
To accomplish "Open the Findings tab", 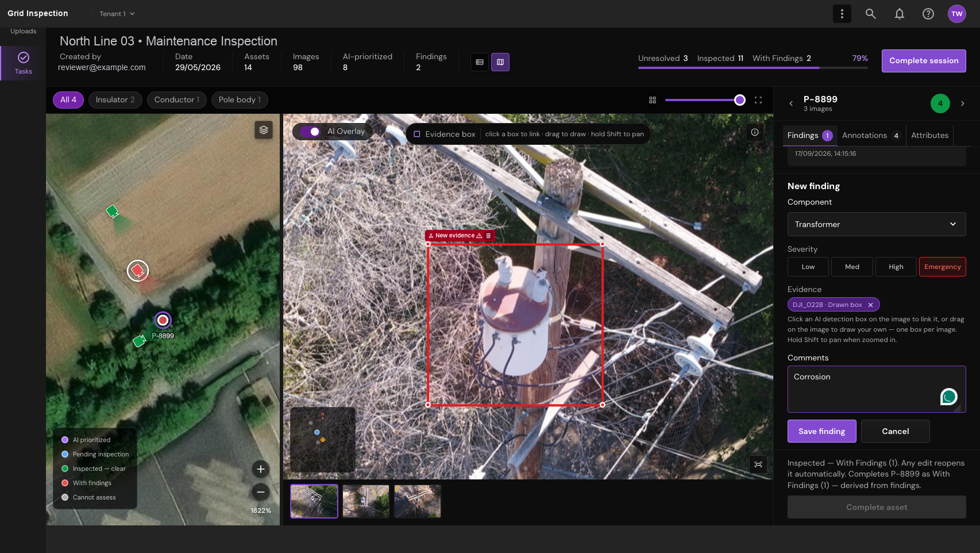I will (809, 136).
